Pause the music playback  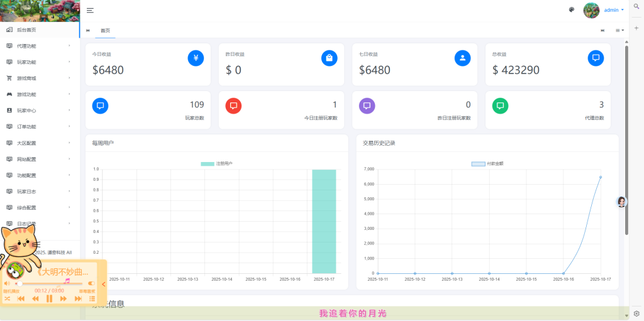coord(50,298)
